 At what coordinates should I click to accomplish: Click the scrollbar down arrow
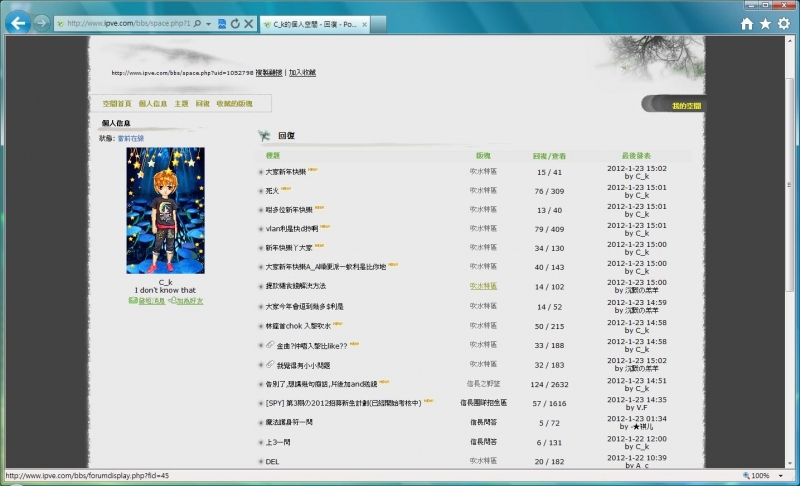click(789, 463)
